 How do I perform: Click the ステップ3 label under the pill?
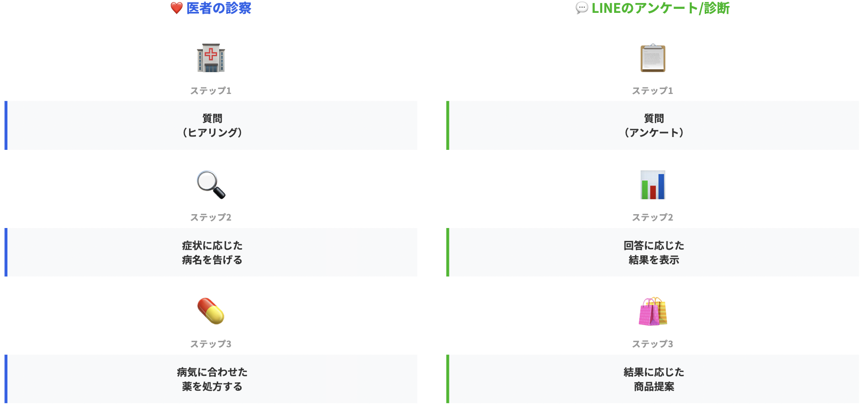coord(211,344)
